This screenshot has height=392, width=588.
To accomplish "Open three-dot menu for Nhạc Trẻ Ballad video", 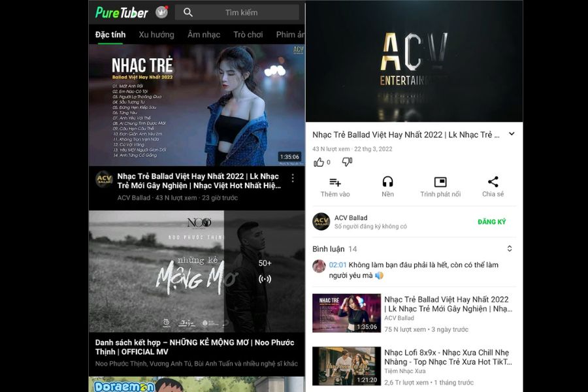I will [293, 178].
